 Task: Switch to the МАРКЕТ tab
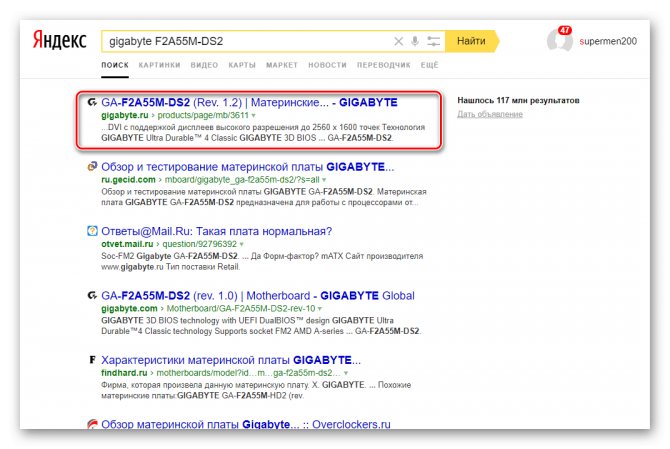point(282,65)
